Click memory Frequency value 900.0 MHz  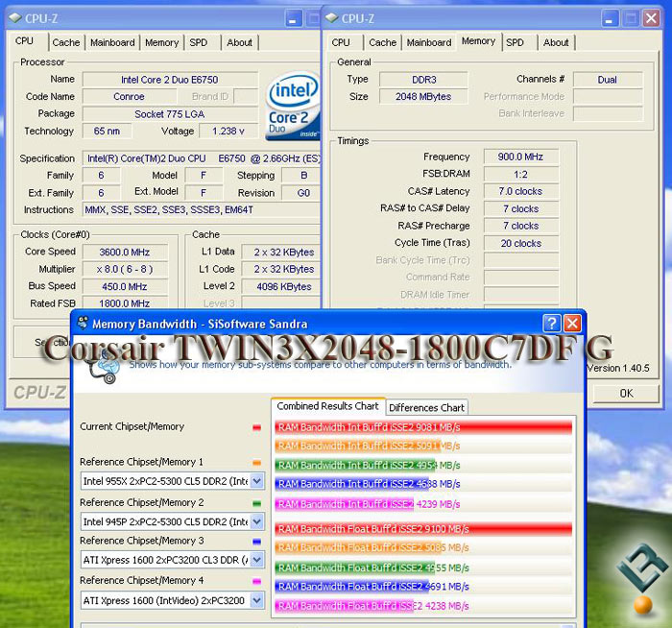pyautogui.click(x=520, y=157)
